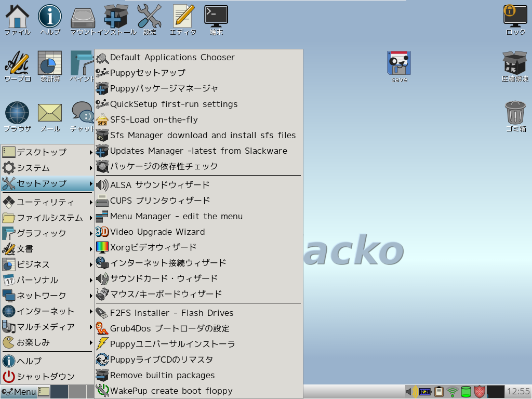
Task: Run QuickSetup first-run settings
Action: coord(198,104)
